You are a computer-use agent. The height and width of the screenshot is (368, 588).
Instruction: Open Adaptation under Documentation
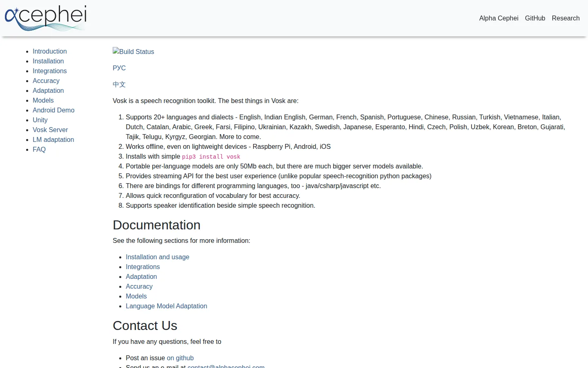coord(141,276)
